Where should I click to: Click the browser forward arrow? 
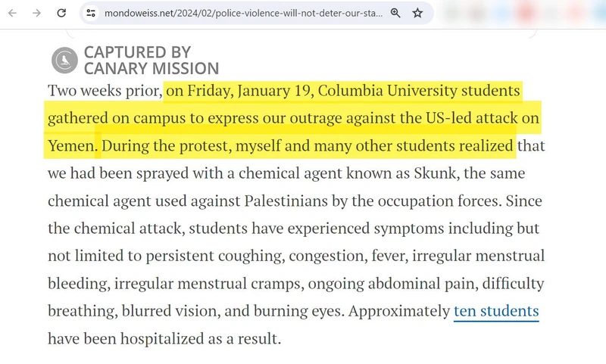pos(36,13)
